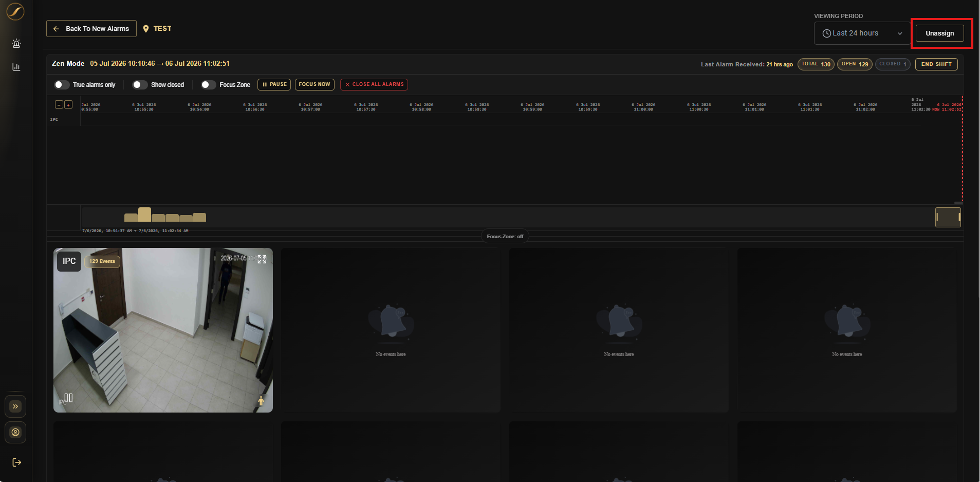Click the TEST location pin icon
The image size is (980, 482).
[146, 29]
